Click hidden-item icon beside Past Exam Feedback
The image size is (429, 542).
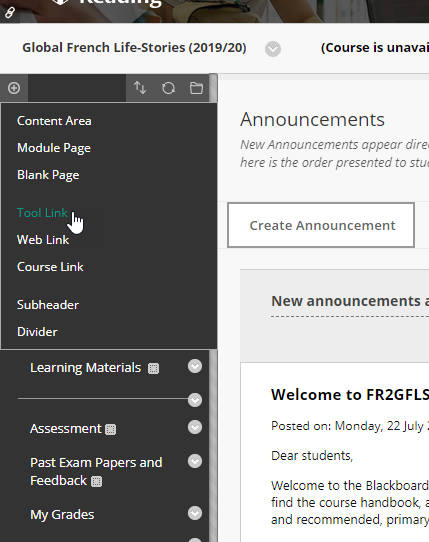pos(96,481)
